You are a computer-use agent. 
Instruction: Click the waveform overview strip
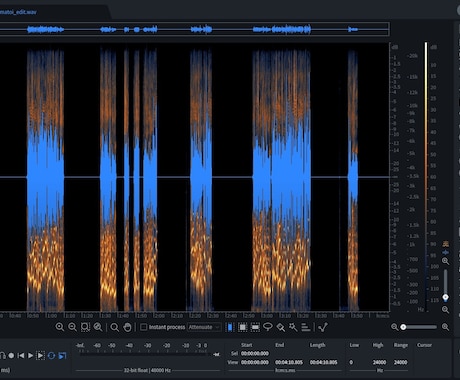[195, 30]
